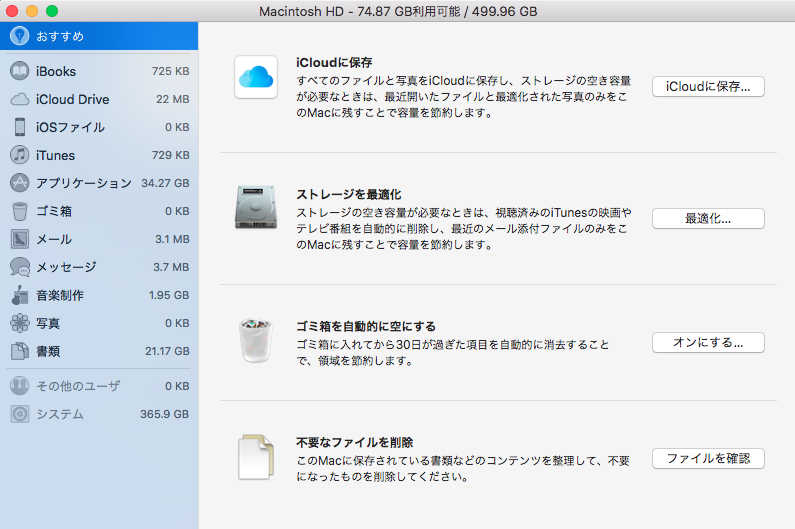
Task: Click the 365.9 GB size value
Action: click(x=164, y=414)
